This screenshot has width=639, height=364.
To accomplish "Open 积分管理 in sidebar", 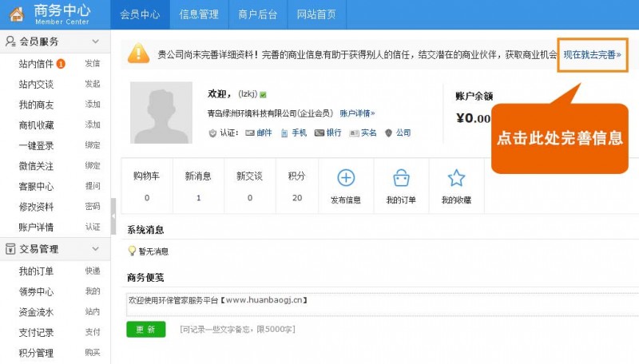I will point(36,353).
